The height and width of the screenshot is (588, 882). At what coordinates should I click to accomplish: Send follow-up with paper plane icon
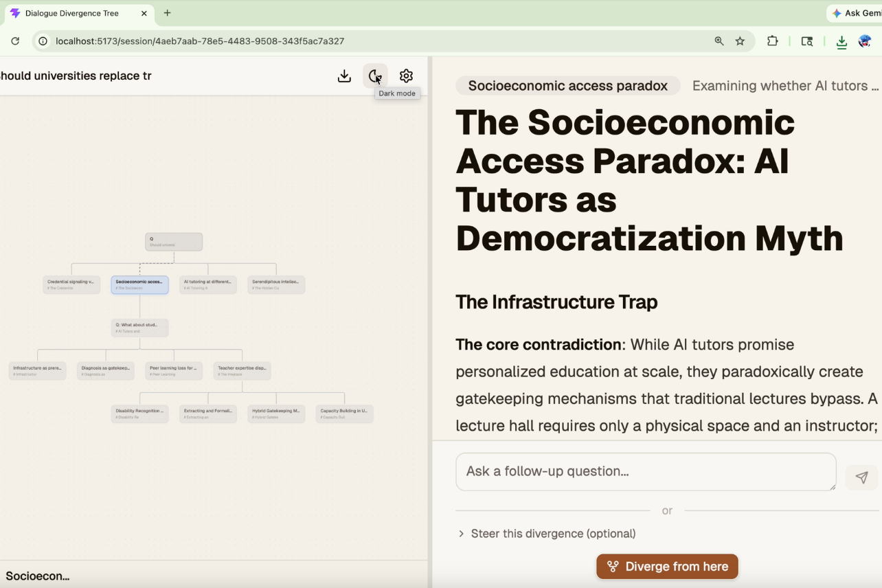(x=861, y=477)
